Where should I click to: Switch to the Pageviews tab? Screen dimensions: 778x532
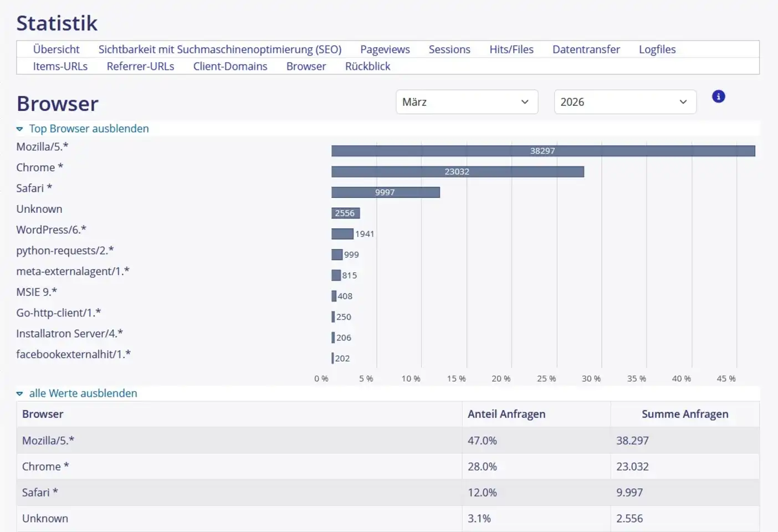click(385, 49)
